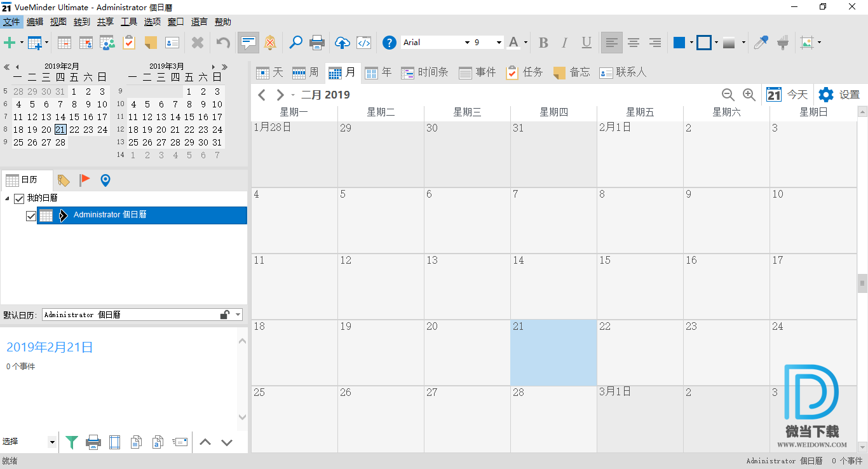The width and height of the screenshot is (868, 469).
Task: Open the 文件 menu
Action: 11,22
